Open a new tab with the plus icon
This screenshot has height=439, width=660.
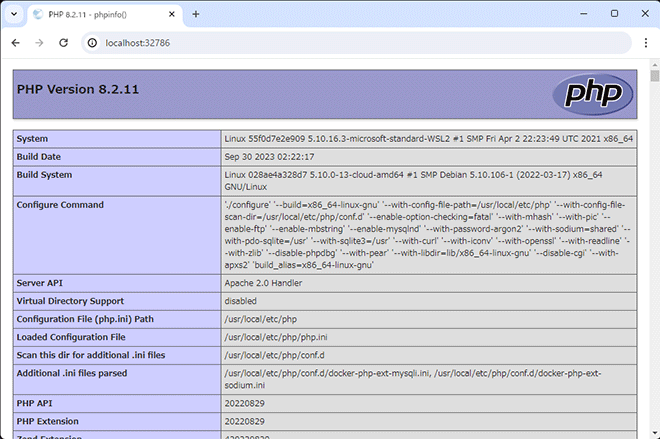[196, 14]
